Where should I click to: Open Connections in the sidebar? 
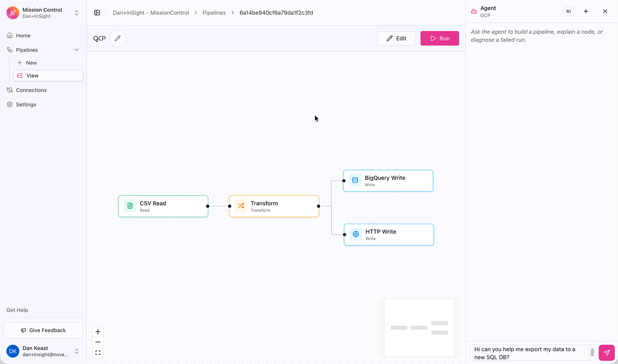click(x=43, y=90)
